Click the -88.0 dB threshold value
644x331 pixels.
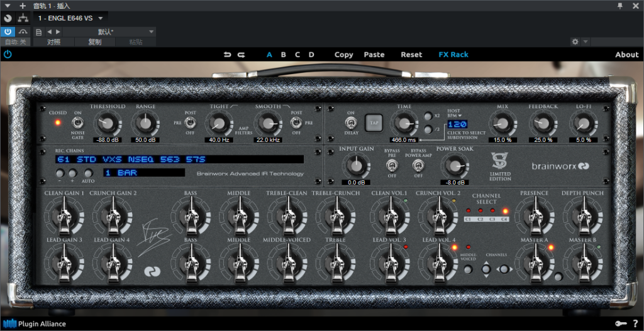tap(107, 140)
